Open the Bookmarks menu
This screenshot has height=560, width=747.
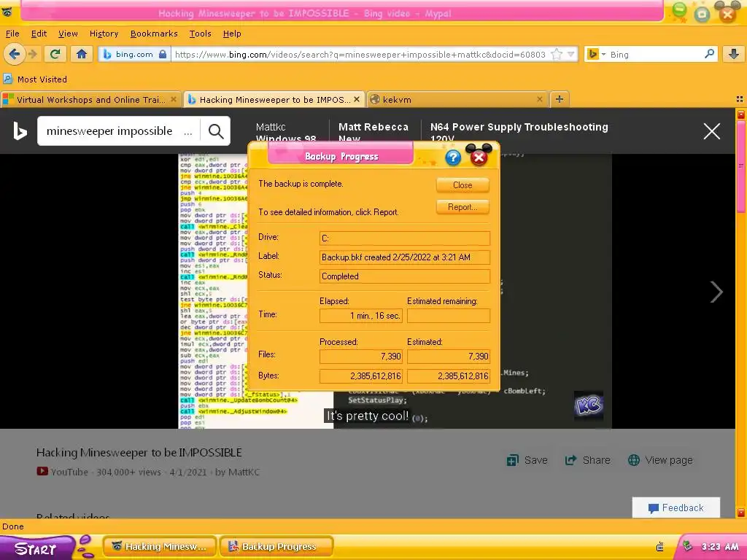pyautogui.click(x=154, y=34)
